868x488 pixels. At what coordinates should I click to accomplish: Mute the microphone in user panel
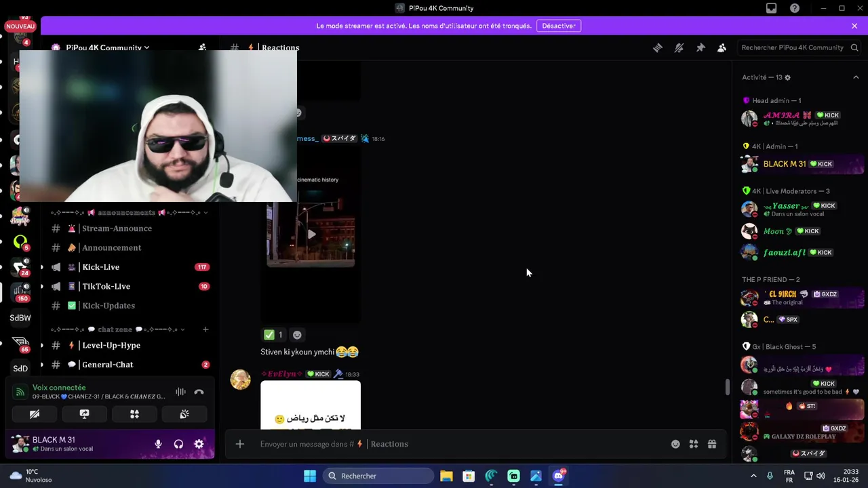click(x=158, y=444)
